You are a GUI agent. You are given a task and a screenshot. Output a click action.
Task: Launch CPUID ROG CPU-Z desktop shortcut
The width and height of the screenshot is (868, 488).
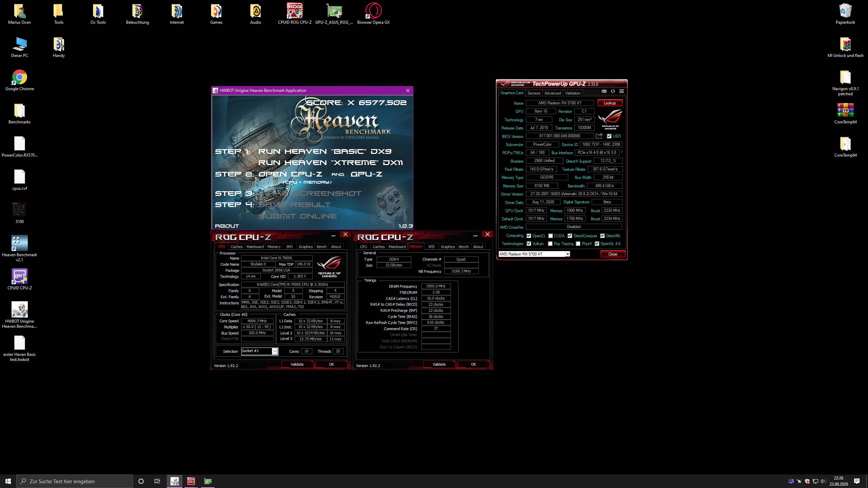point(295,11)
